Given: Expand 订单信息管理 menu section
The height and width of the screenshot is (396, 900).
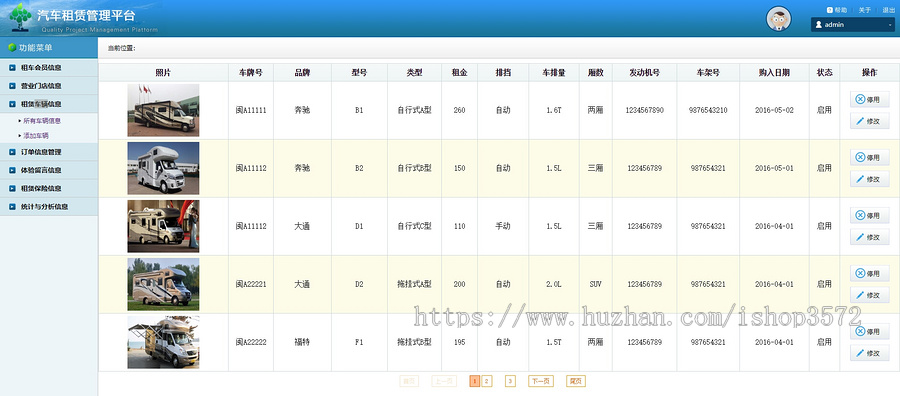Looking at the screenshot, I should pyautogui.click(x=49, y=152).
